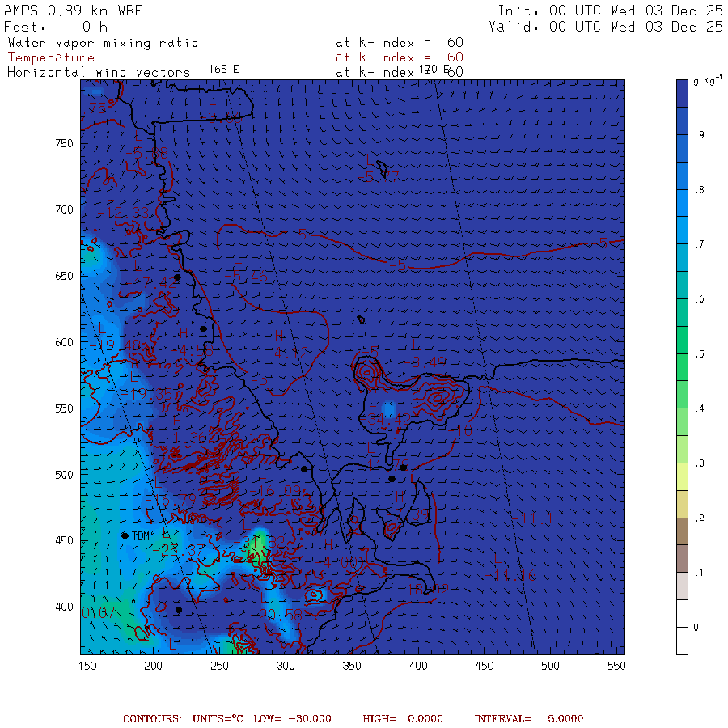Image resolution: width=728 pixels, height=728 pixels.
Task: Click the .9 colorbar tick label
Action: pyautogui.click(x=699, y=135)
